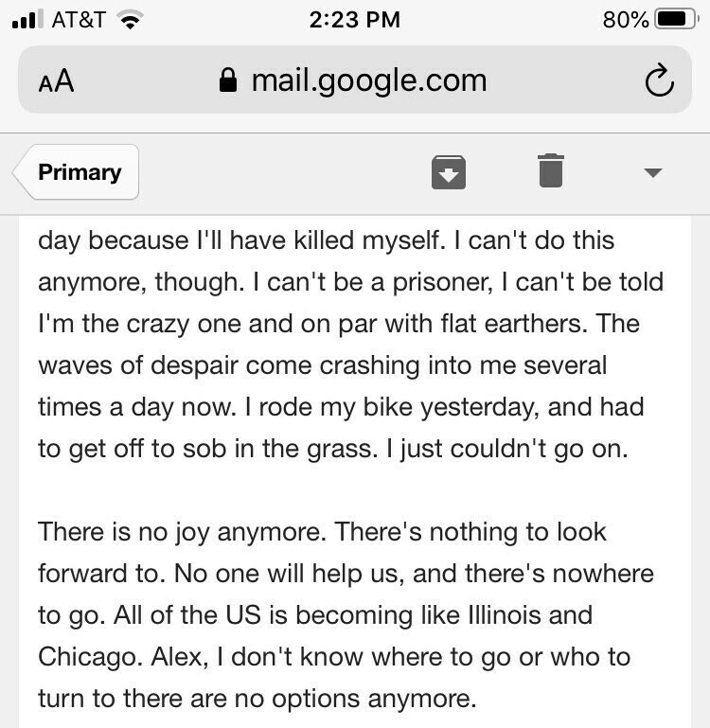Tap the cellular signal bars
Screen dimensions: 710x728
27,19
